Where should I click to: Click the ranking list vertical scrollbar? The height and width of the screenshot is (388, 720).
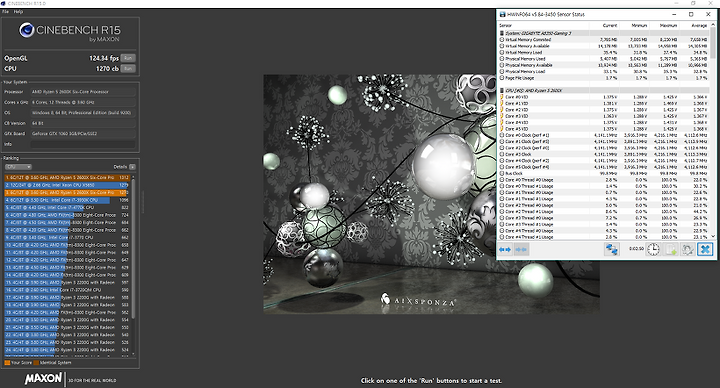tap(134, 248)
